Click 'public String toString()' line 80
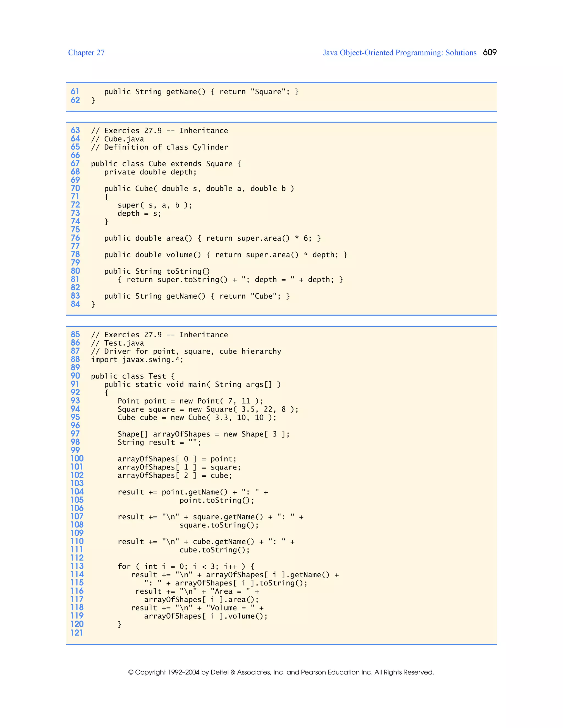 [157, 271]
